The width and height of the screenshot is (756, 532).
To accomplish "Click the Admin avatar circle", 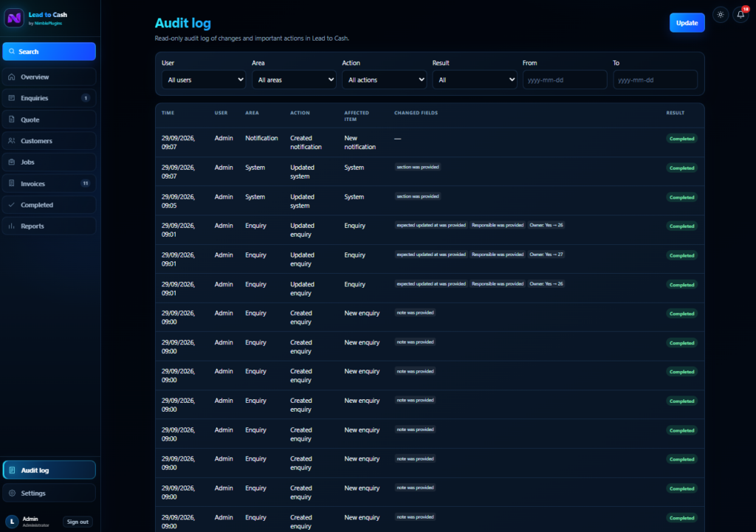I will (x=12, y=522).
